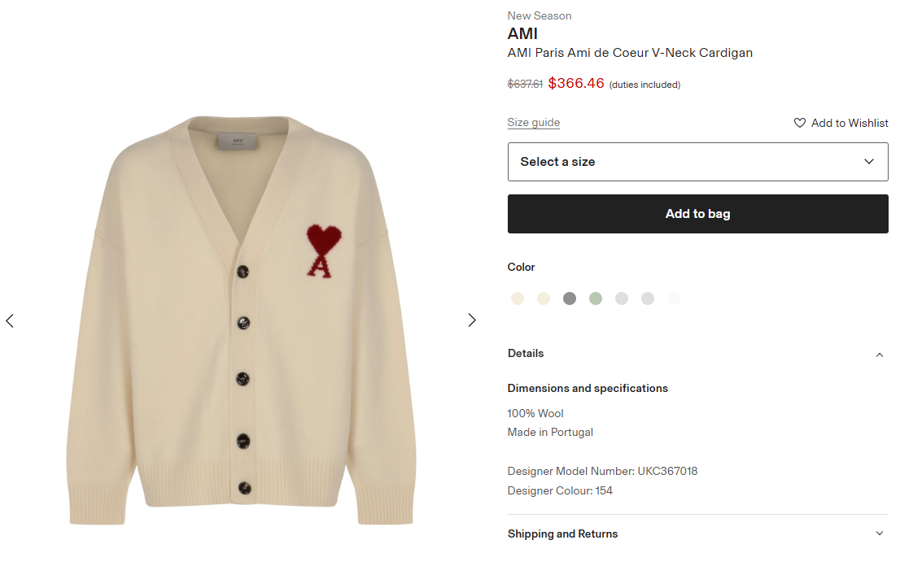Choose the sage green color swatch
Viewport: 900px width, 588px height.
point(596,298)
